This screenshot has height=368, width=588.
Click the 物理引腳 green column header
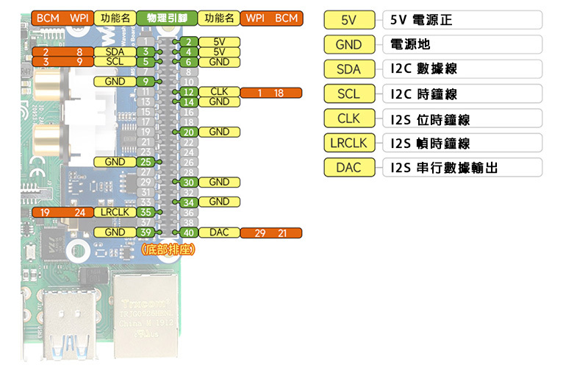point(167,18)
